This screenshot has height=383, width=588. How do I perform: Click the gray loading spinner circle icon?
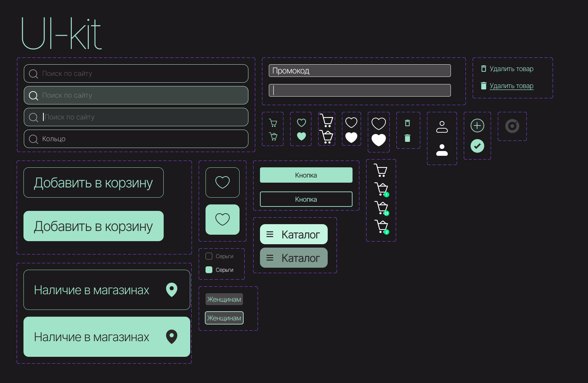point(512,126)
